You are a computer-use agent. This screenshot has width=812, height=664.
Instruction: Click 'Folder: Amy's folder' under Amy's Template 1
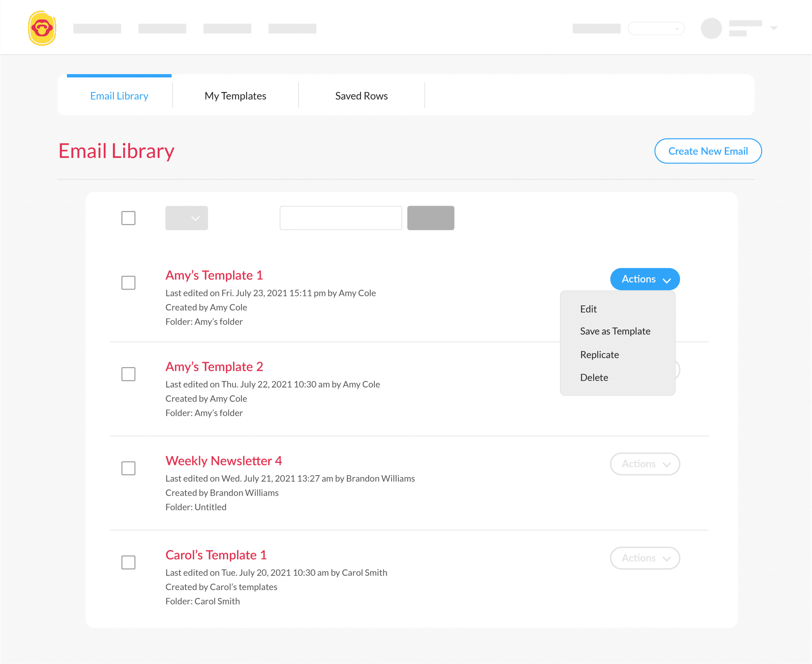point(204,322)
